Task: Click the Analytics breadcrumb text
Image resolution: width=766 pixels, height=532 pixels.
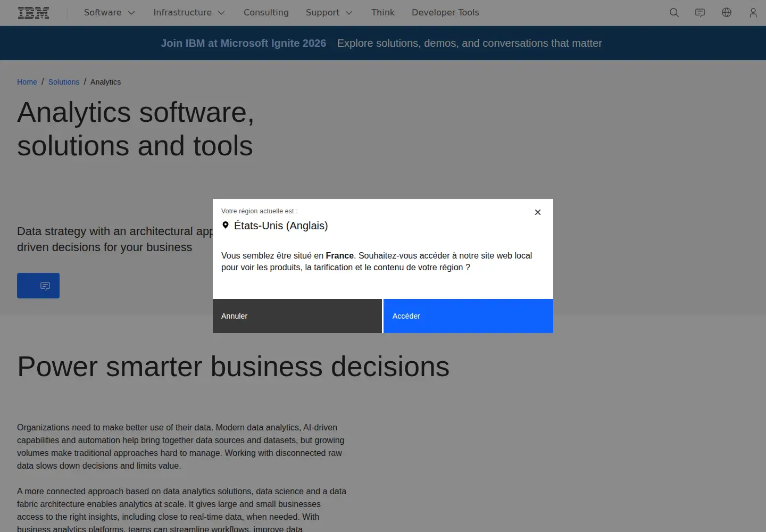Action: [x=105, y=82]
